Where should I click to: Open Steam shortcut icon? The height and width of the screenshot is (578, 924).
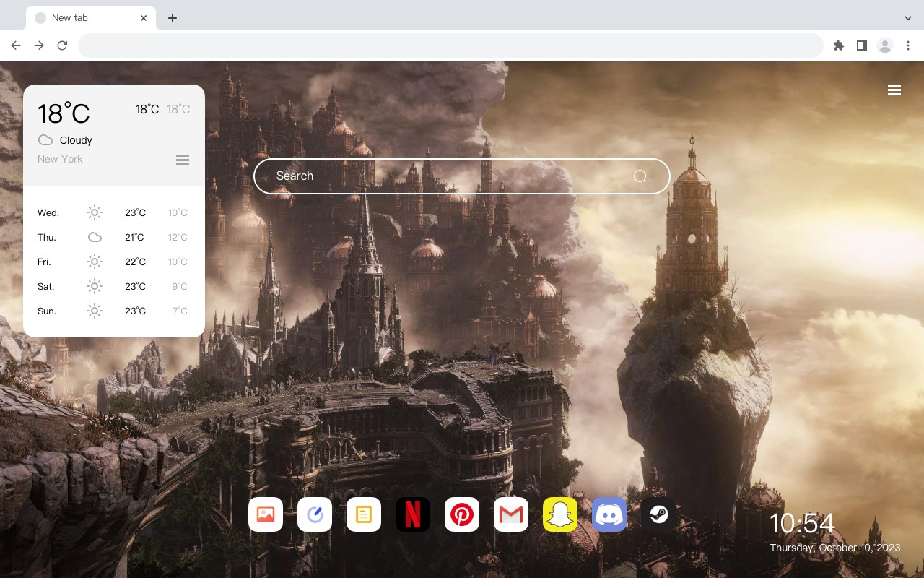(658, 514)
